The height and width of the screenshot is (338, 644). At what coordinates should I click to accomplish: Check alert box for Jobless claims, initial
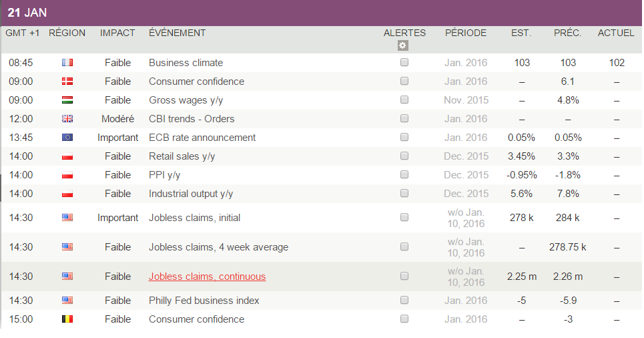404,218
